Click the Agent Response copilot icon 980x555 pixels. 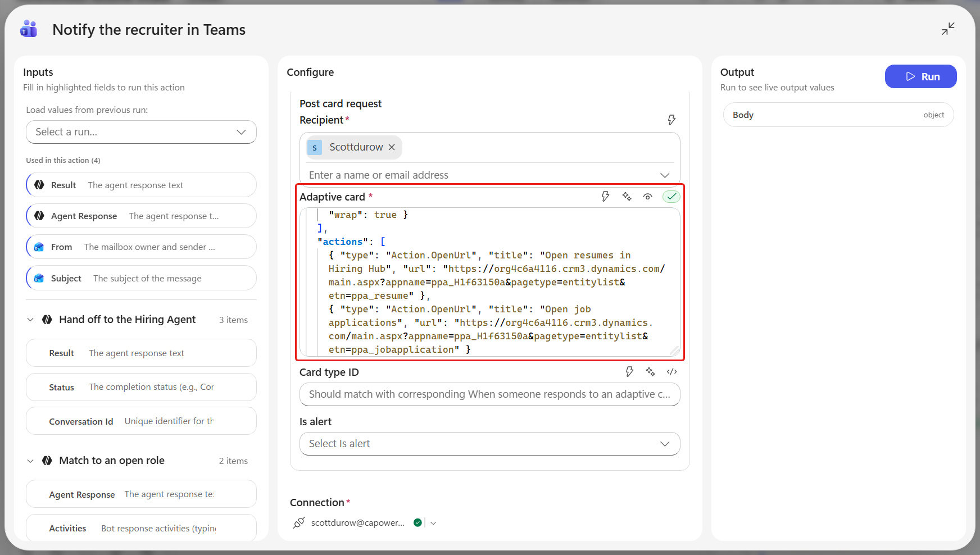tap(39, 216)
